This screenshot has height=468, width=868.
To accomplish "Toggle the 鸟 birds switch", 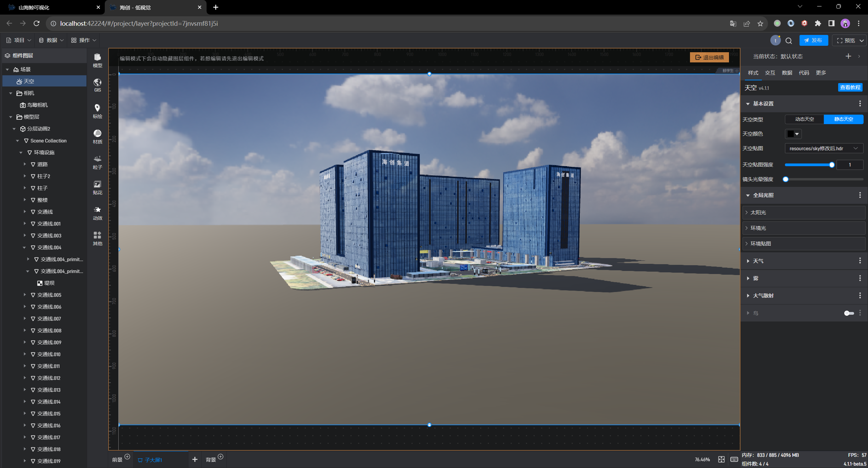I will (x=849, y=313).
